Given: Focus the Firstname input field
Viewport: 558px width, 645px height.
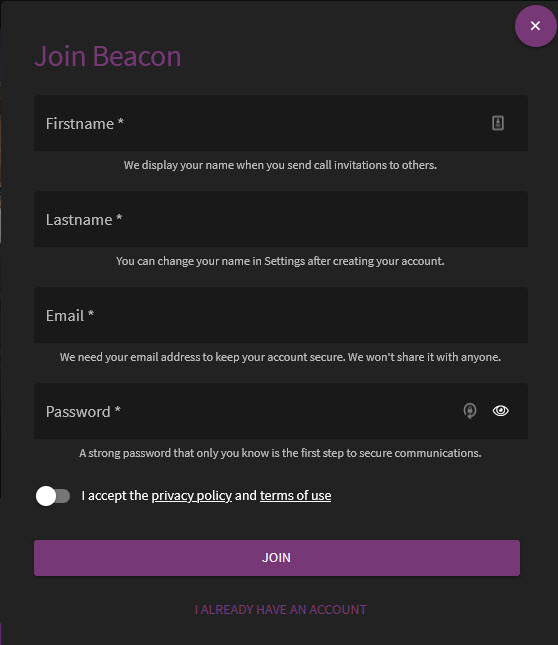Looking at the screenshot, I should point(281,123).
